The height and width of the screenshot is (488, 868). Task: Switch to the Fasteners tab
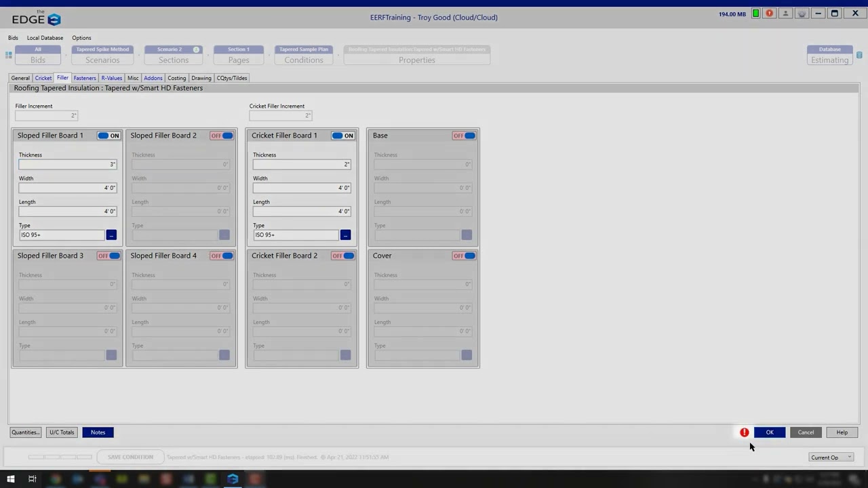pos(85,78)
